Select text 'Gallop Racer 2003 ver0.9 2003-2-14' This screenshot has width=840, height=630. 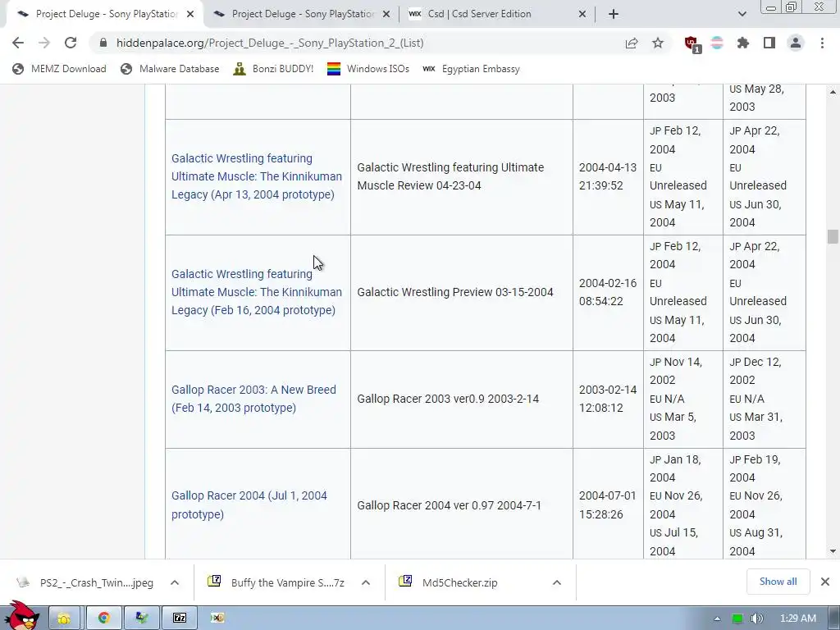[x=448, y=399]
